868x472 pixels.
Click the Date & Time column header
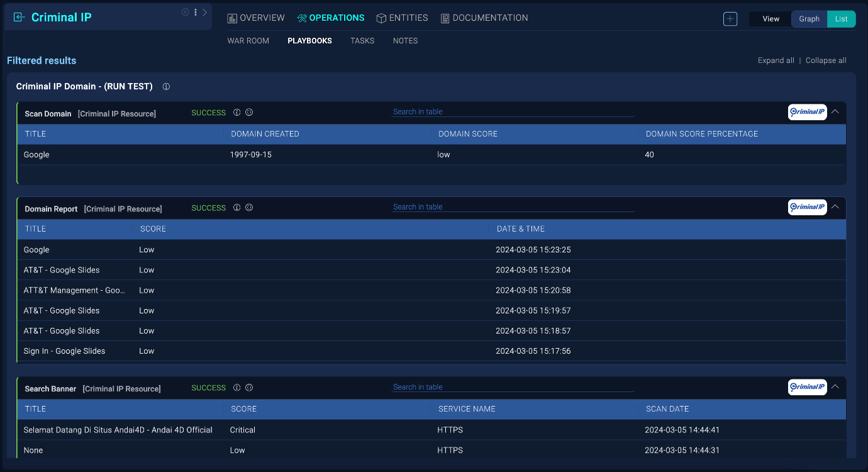pyautogui.click(x=521, y=229)
